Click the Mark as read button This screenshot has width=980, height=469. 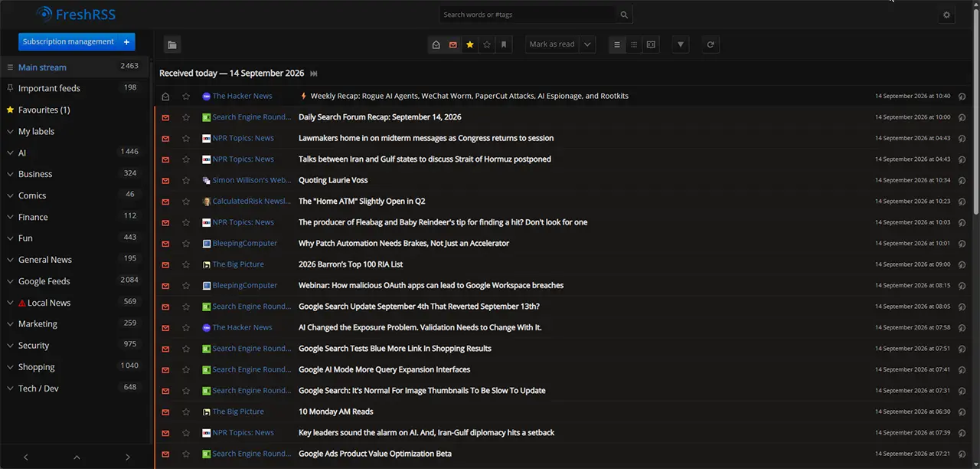tap(552, 44)
